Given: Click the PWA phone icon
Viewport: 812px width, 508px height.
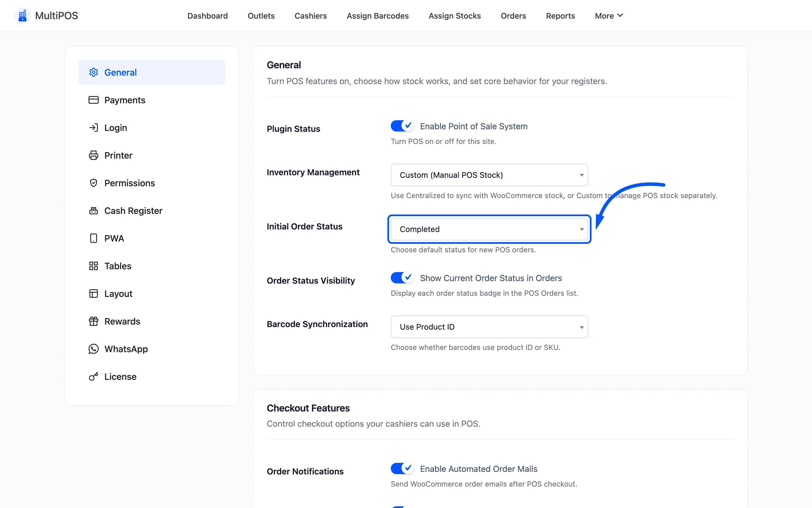Looking at the screenshot, I should click(93, 238).
